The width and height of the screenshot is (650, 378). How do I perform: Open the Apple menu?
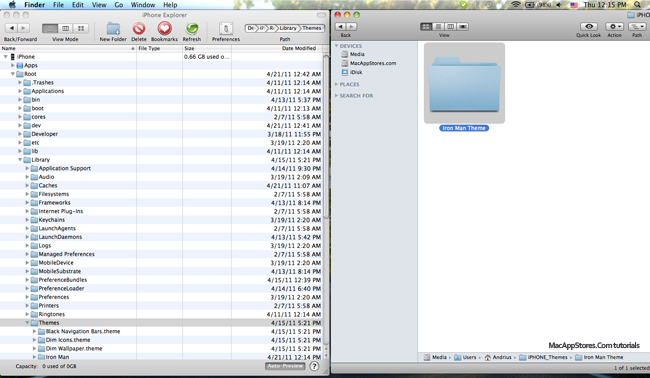pyautogui.click(x=12, y=5)
